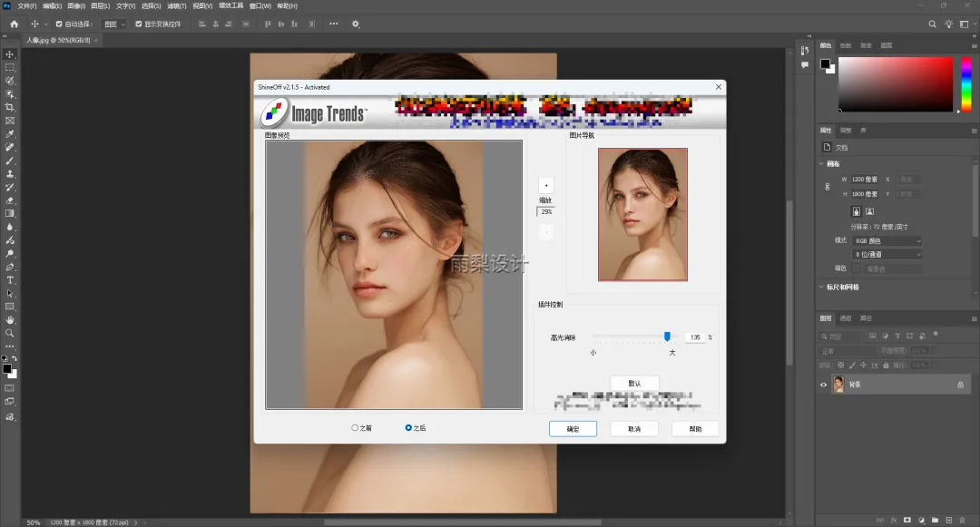Click the 取消 button in ShineOff dialog
This screenshot has height=527, width=980.
coord(633,429)
